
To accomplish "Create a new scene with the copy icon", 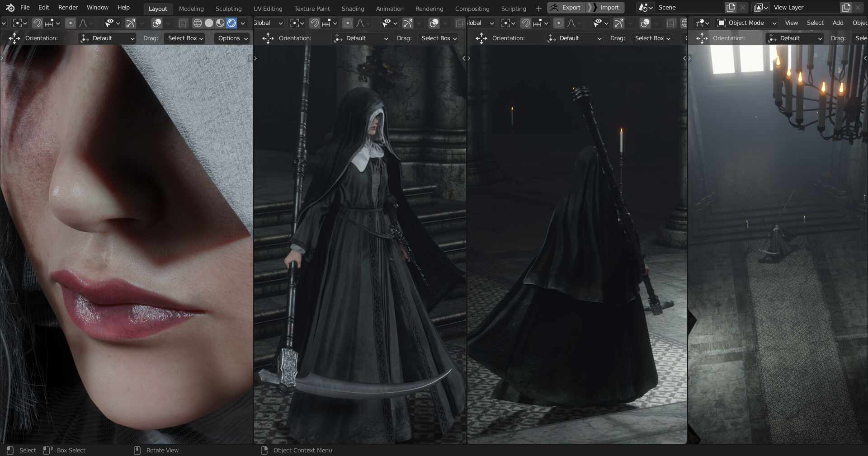I will (731, 8).
